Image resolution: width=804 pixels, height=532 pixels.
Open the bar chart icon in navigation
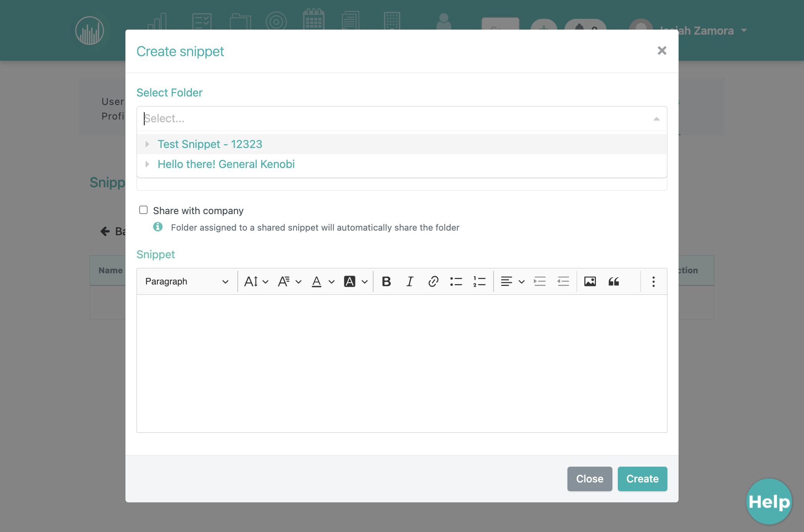coord(157,22)
